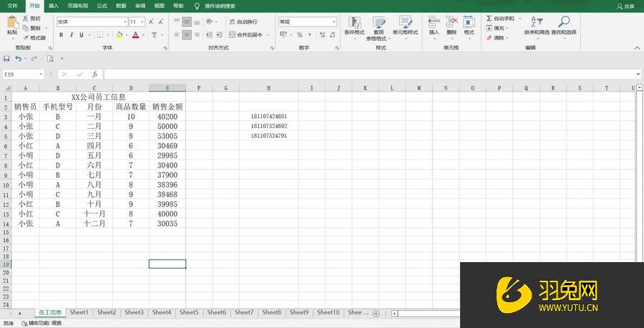The width and height of the screenshot is (644, 328).
Task: Apply comma thousands separator style
Action: tap(310, 35)
